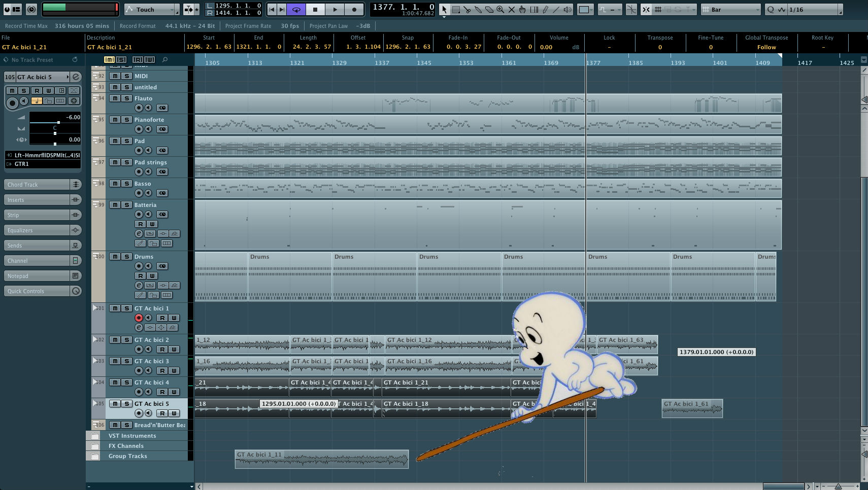Click the Freeze snowflake button in inspector
This screenshot has height=490, width=868.
pos(74,100)
